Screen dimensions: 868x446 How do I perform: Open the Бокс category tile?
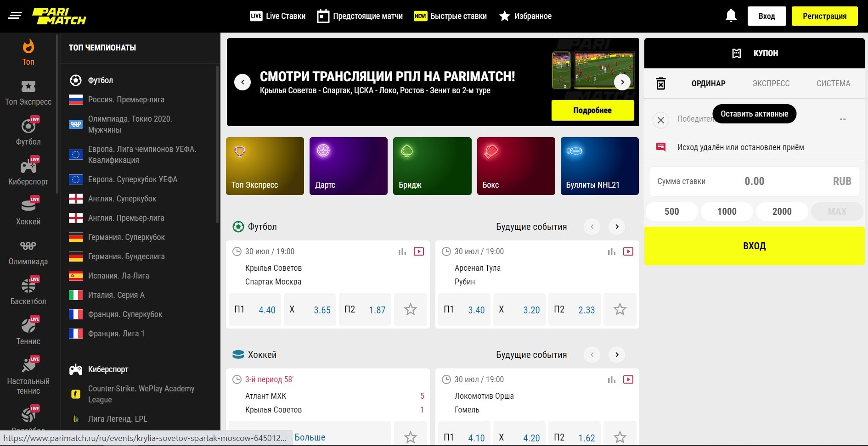(516, 166)
